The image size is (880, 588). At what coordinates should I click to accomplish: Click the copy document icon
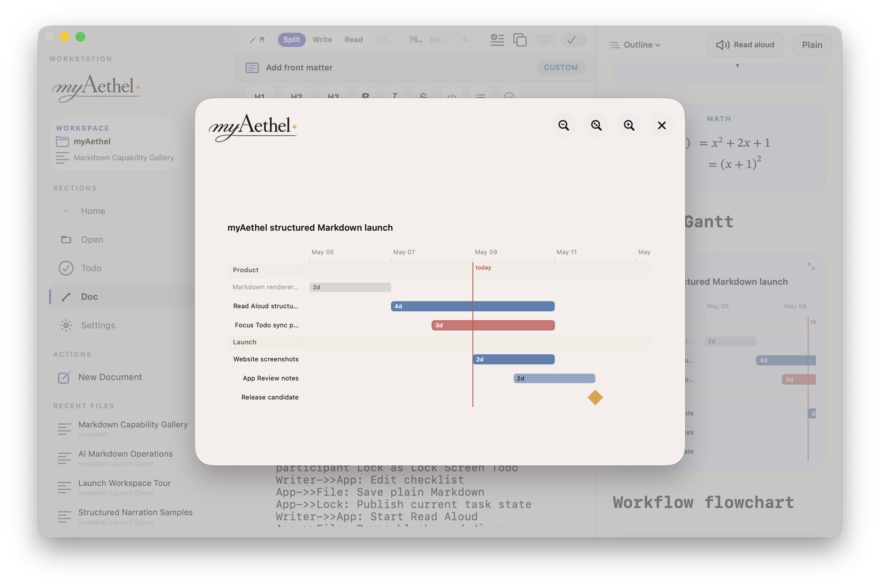point(520,39)
